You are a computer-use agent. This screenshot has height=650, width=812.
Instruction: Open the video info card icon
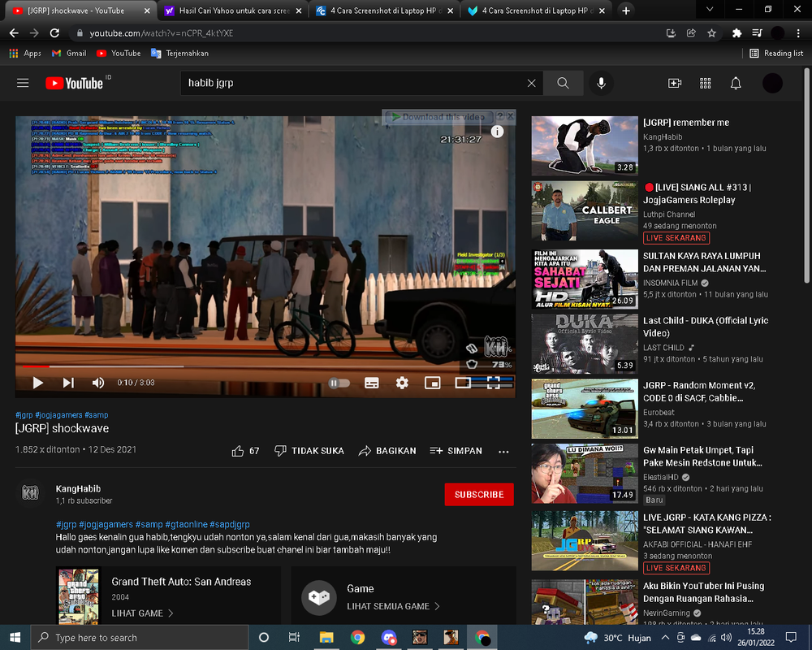pos(497,131)
